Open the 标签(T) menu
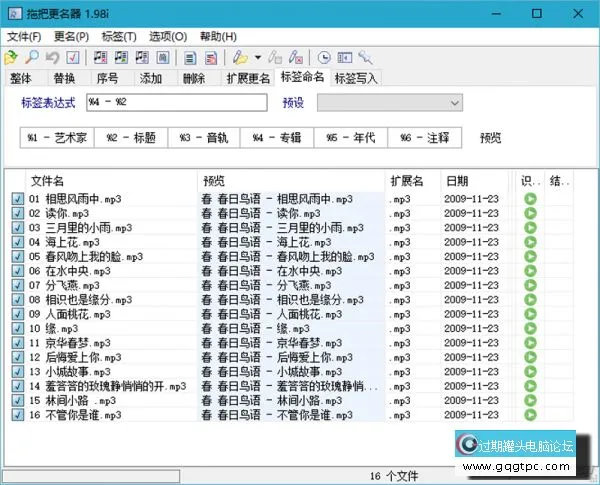 [119, 37]
